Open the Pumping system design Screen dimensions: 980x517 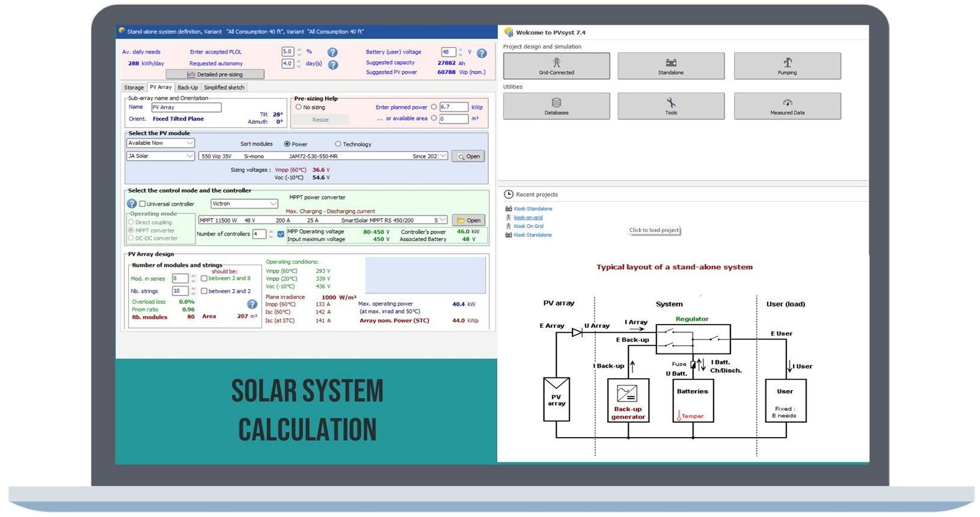(787, 66)
